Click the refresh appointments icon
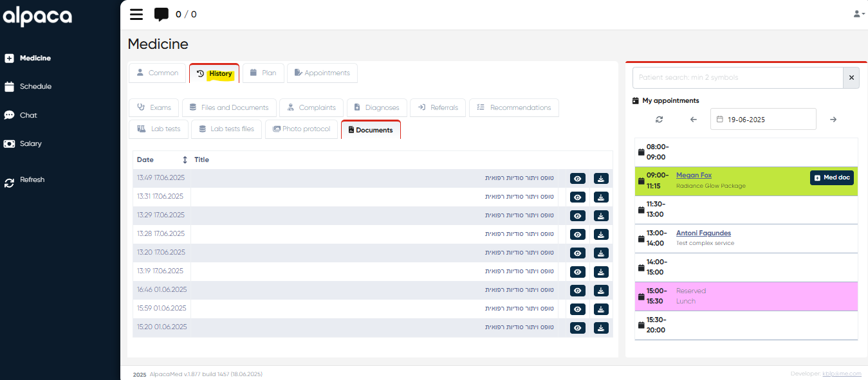This screenshot has height=380, width=868. (660, 120)
